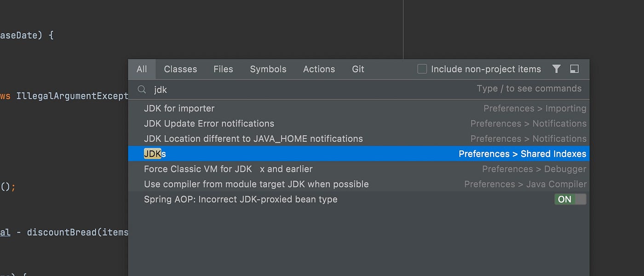Select the Symbols tab

[268, 69]
